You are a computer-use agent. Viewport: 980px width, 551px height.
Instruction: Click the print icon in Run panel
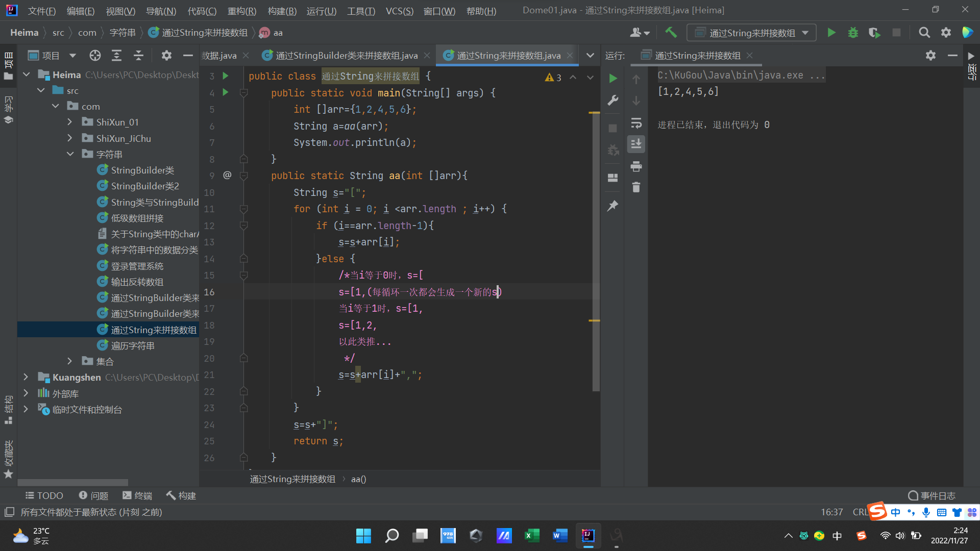636,166
